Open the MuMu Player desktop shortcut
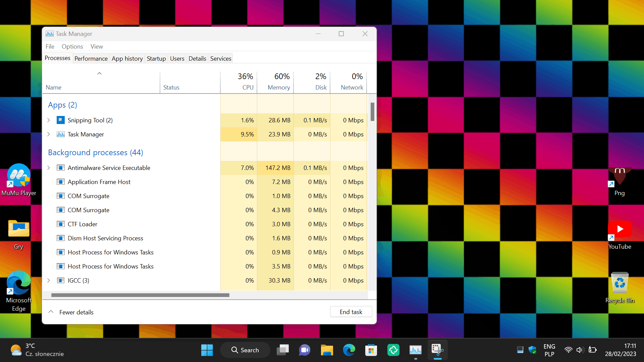 [18, 176]
